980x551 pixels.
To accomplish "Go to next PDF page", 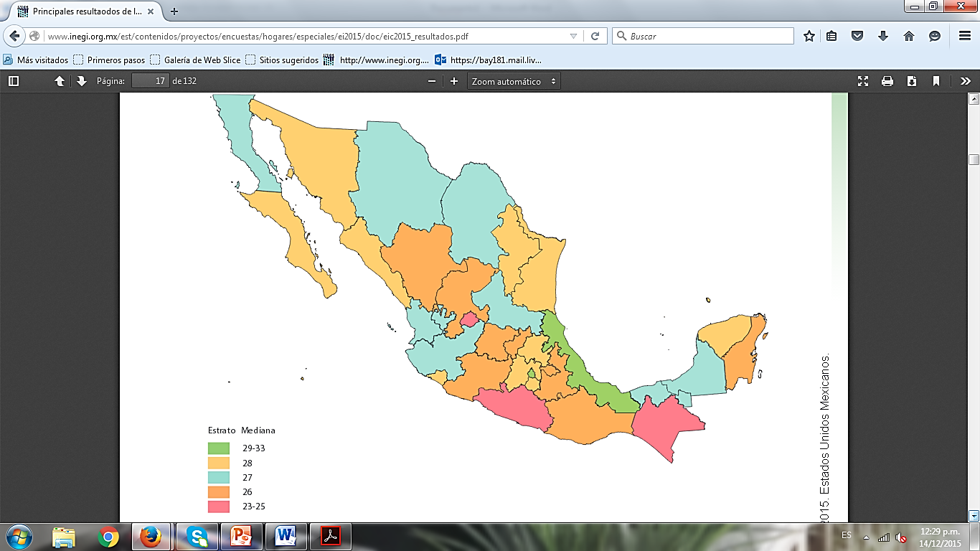I will coord(81,81).
